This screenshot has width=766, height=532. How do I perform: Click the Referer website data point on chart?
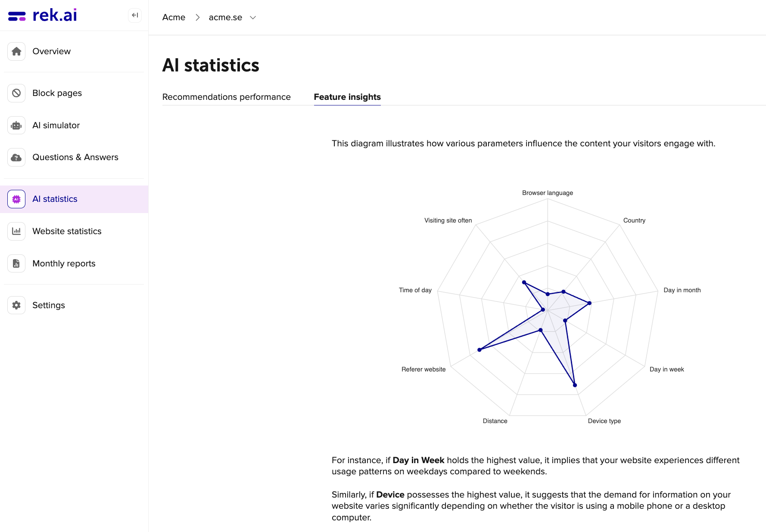tap(480, 350)
